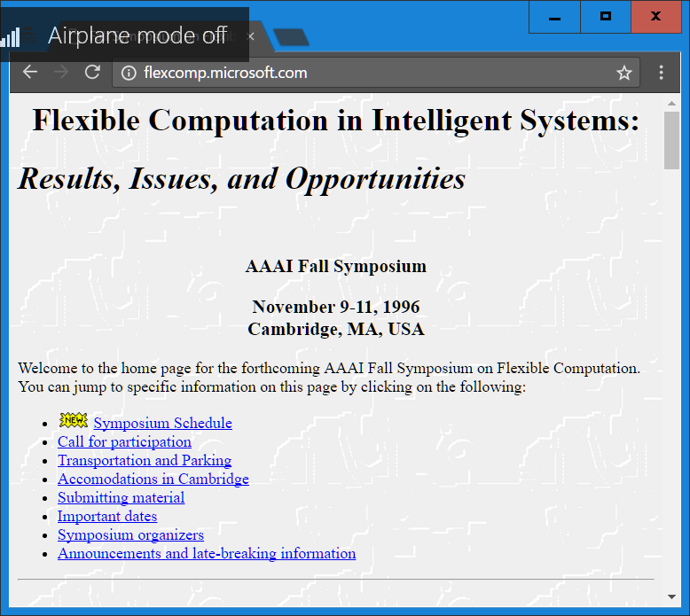Viewport: 690px width, 616px height.
Task: Open Accomodations in Cambridge link
Action: coord(153,479)
